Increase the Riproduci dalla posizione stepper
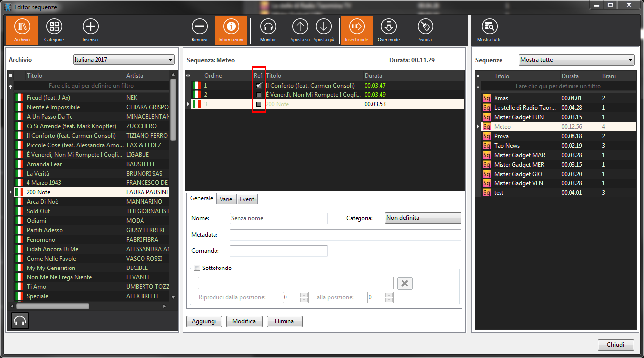 [304, 295]
